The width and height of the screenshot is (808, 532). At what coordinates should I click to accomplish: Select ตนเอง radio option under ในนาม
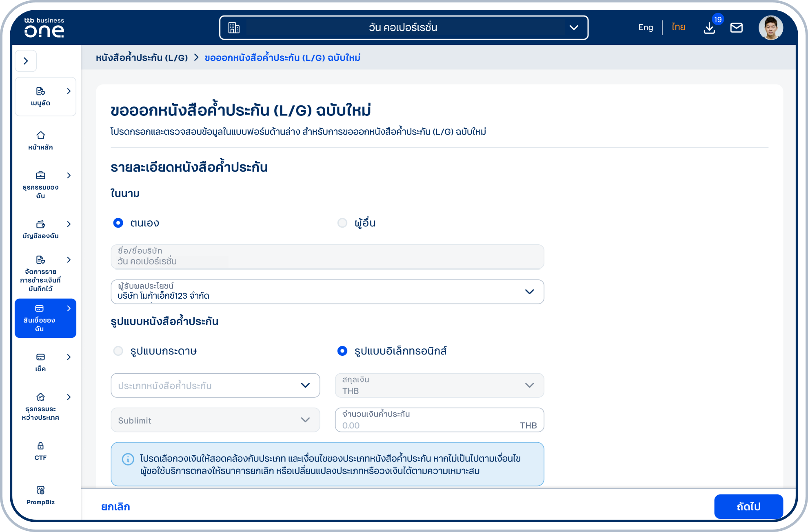[118, 223]
